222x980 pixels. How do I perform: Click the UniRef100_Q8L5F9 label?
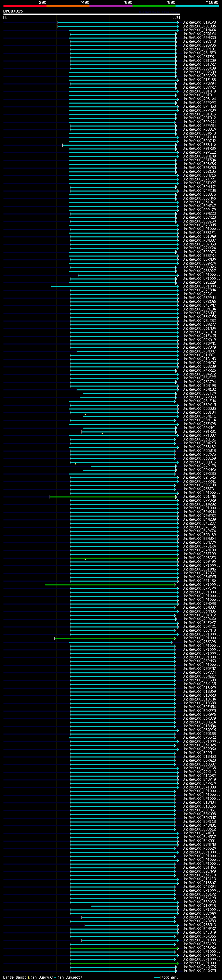(x=199, y=53)
